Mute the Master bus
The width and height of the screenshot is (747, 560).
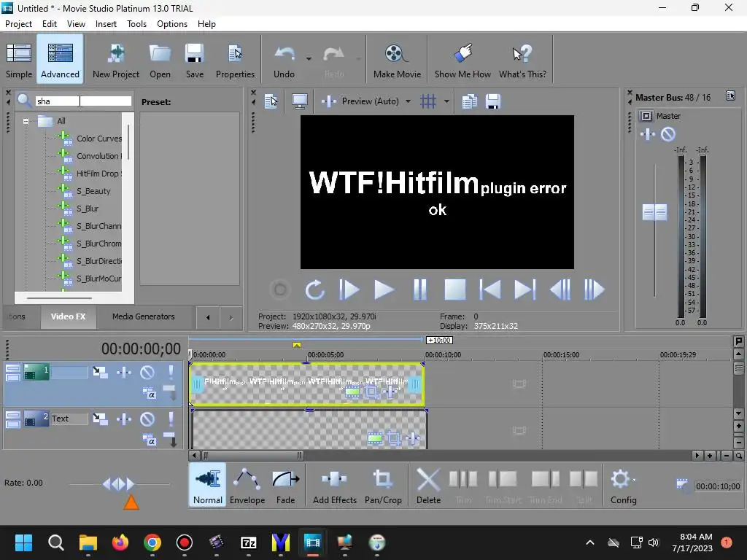668,134
